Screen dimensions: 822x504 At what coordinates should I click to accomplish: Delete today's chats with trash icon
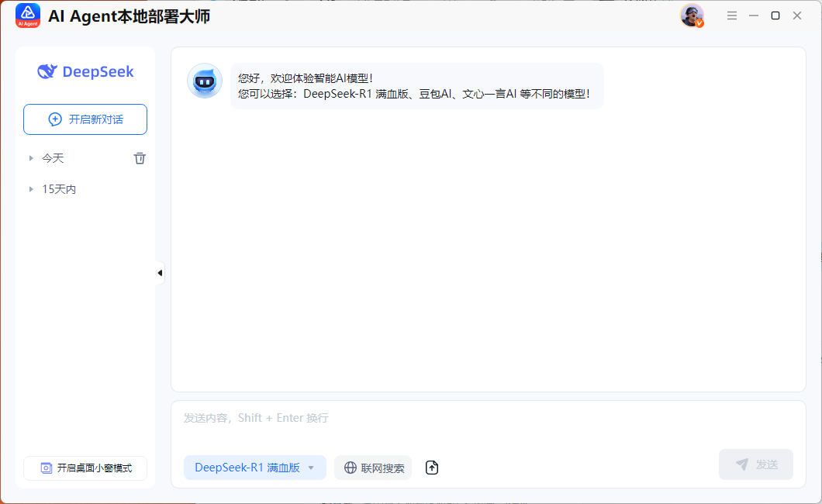point(140,158)
